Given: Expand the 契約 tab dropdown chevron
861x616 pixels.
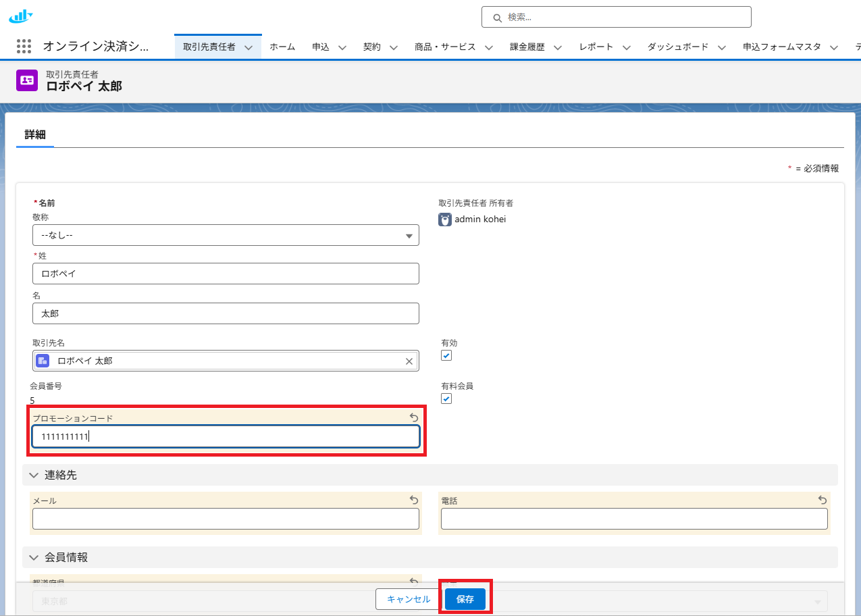Looking at the screenshot, I should click(x=394, y=47).
